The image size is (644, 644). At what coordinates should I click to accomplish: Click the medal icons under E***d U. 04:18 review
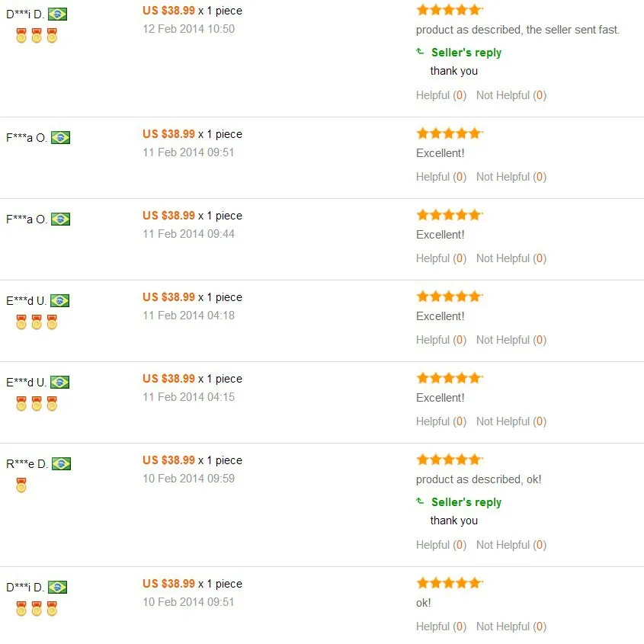click(37, 322)
